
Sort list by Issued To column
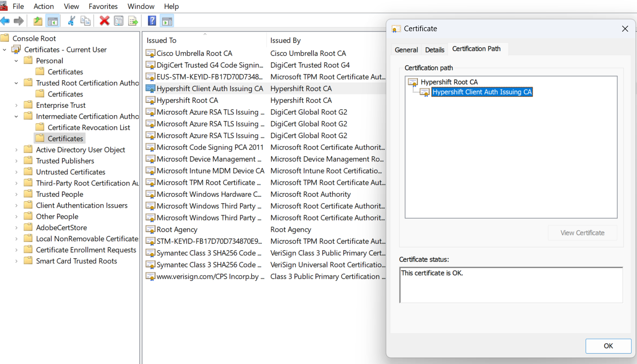[205, 40]
